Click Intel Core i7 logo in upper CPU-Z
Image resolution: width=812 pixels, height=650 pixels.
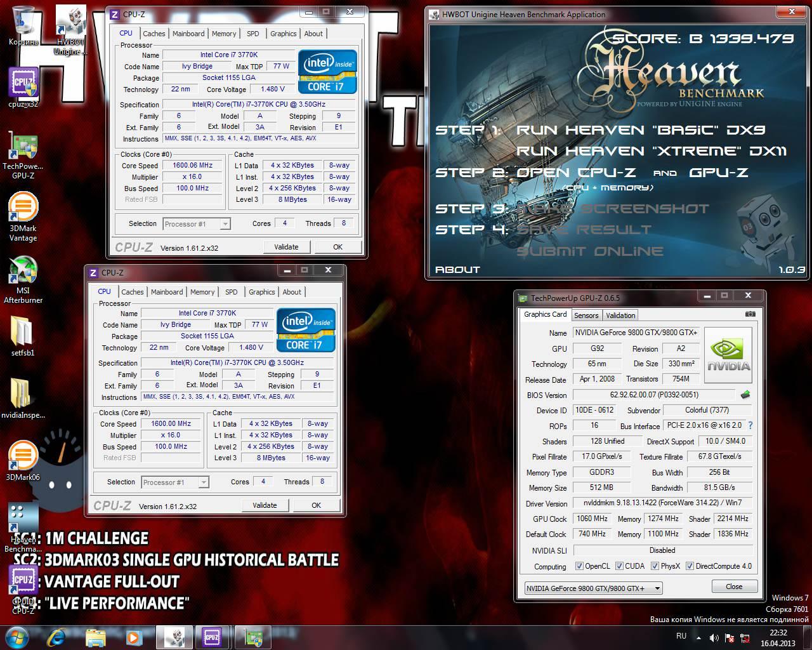coord(327,72)
